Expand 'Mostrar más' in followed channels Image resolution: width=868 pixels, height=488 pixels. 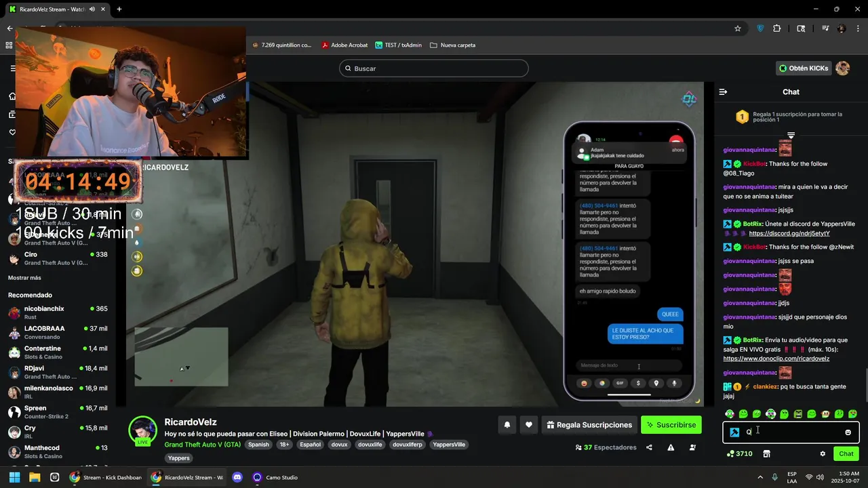coord(24,278)
